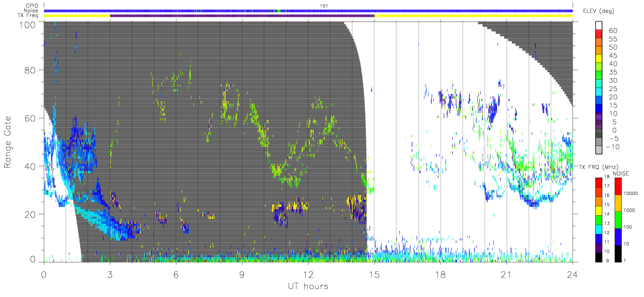This screenshot has width=644, height=297.
Task: Click the blue 10–100 NOISE scale swatch
Action: (x=618, y=236)
